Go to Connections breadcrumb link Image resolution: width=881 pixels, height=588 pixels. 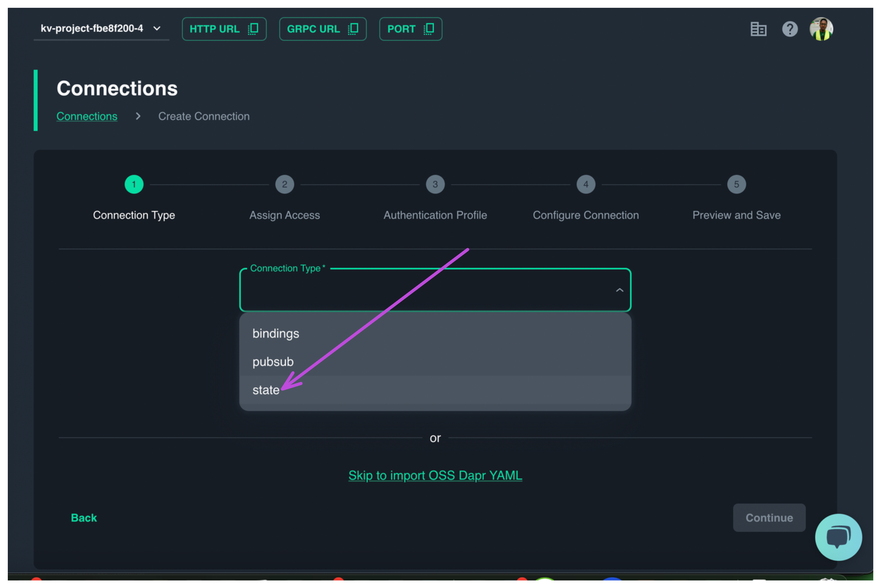click(x=87, y=116)
